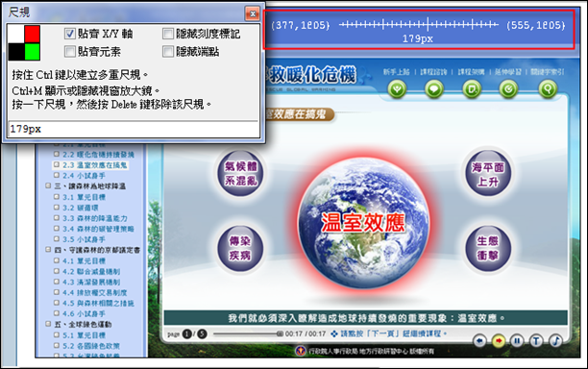
Task: Click the 温室效應 earth globe
Action: point(363,223)
